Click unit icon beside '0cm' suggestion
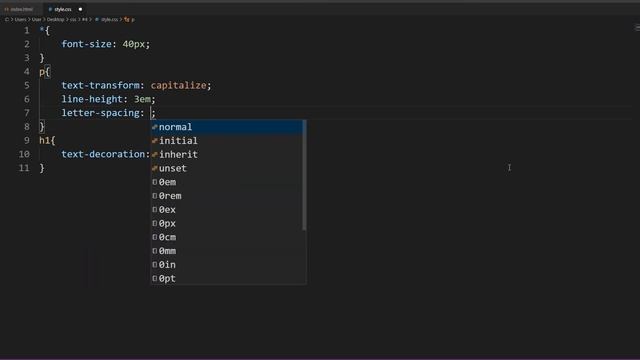The image size is (640, 360). click(155, 237)
